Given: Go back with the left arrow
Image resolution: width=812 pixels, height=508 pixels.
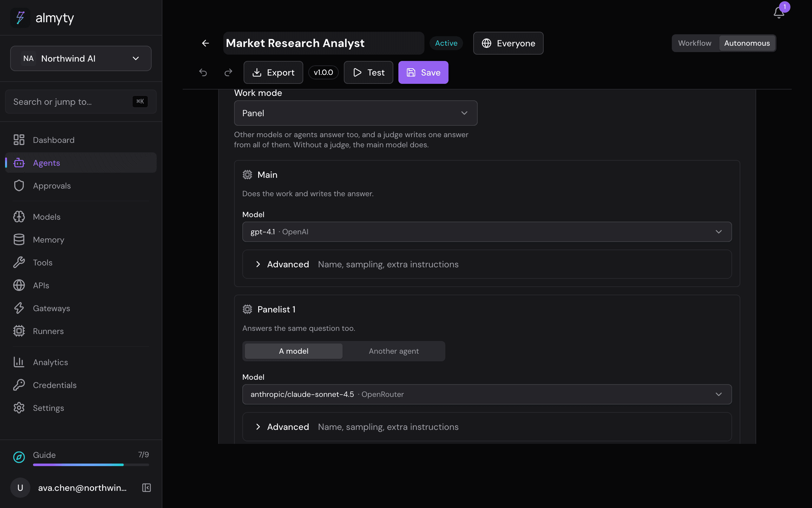Looking at the screenshot, I should (205, 43).
